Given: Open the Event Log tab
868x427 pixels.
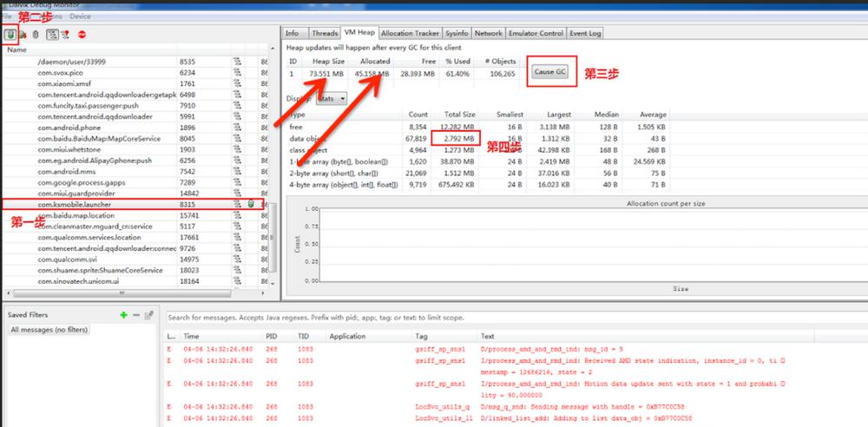Looking at the screenshot, I should (x=585, y=33).
